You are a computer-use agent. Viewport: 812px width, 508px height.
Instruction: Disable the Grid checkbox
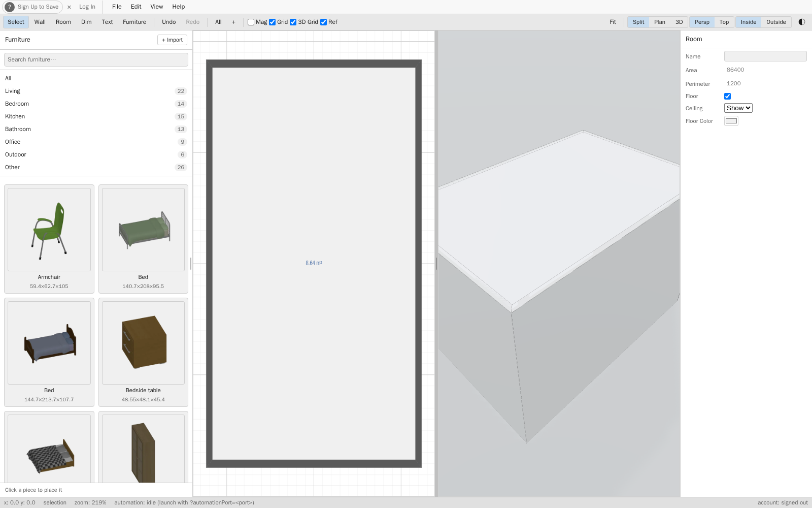point(272,22)
